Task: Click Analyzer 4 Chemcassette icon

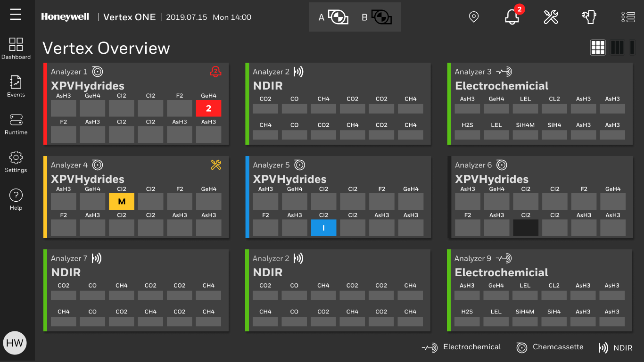Action: point(98,165)
